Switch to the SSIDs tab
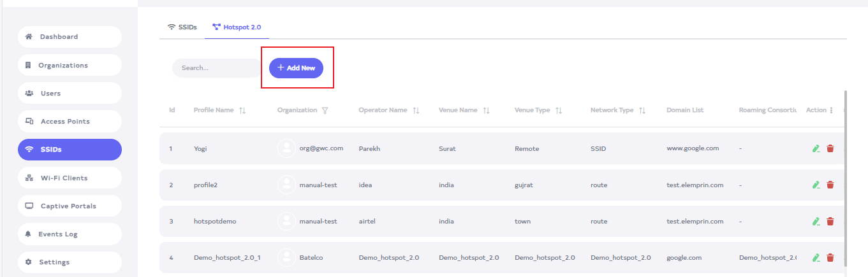Screen dimensions: 868x277 click(182, 27)
